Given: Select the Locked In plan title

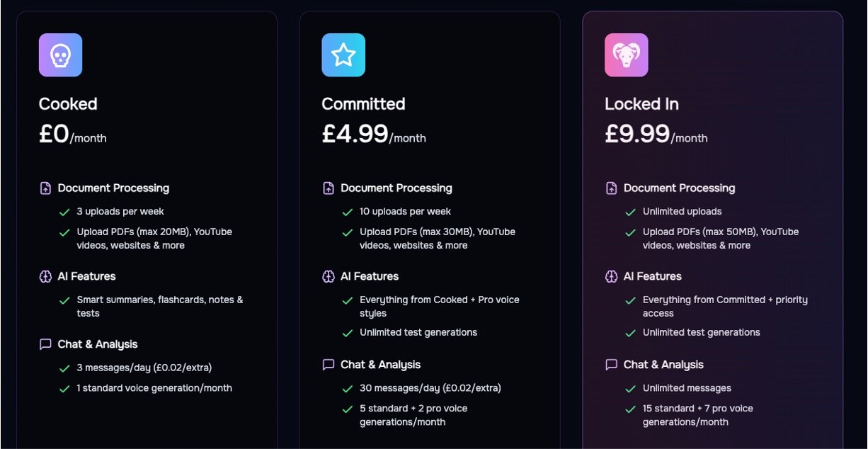Looking at the screenshot, I should coord(642,104).
